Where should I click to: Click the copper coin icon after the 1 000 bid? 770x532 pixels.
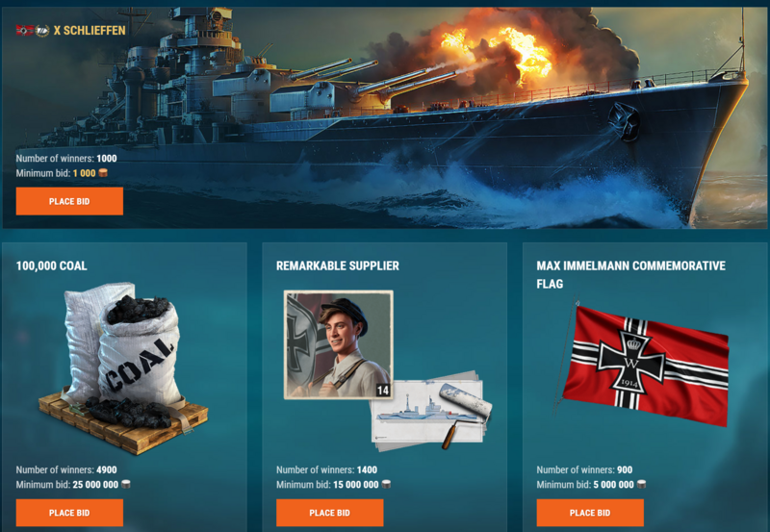[103, 173]
